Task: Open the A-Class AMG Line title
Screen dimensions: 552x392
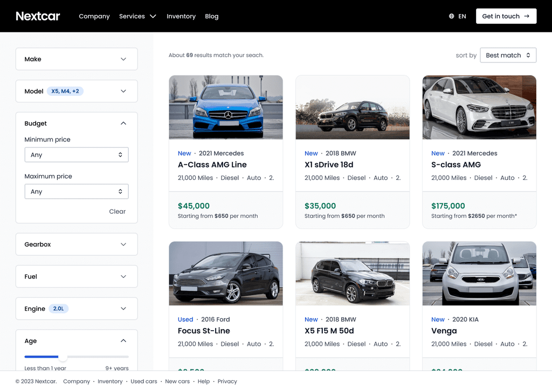Action: pos(212,165)
